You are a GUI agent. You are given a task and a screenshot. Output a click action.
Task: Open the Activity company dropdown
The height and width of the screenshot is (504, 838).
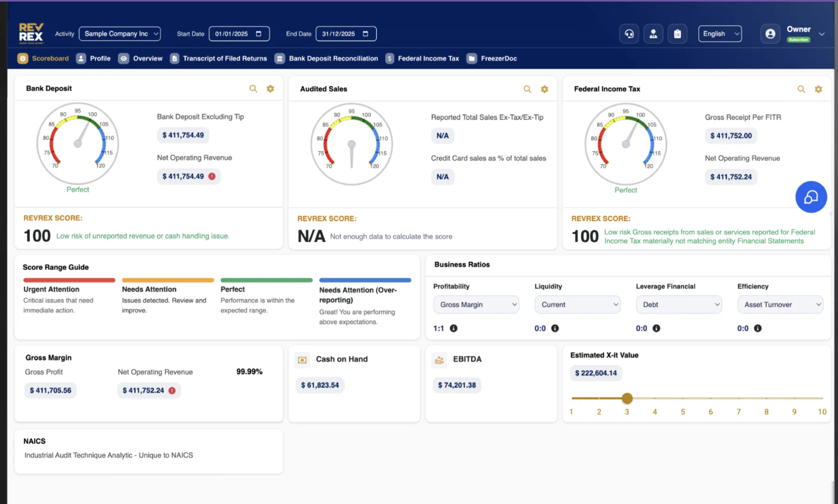120,34
